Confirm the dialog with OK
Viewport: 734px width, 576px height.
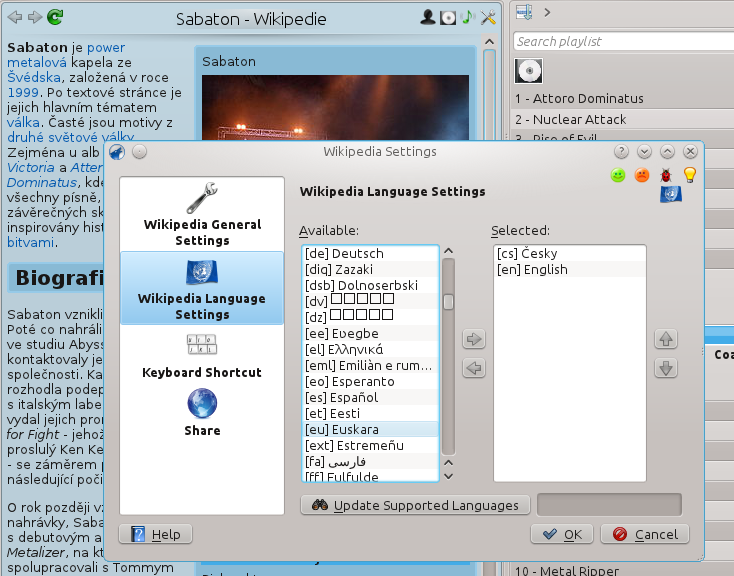[x=562, y=534]
